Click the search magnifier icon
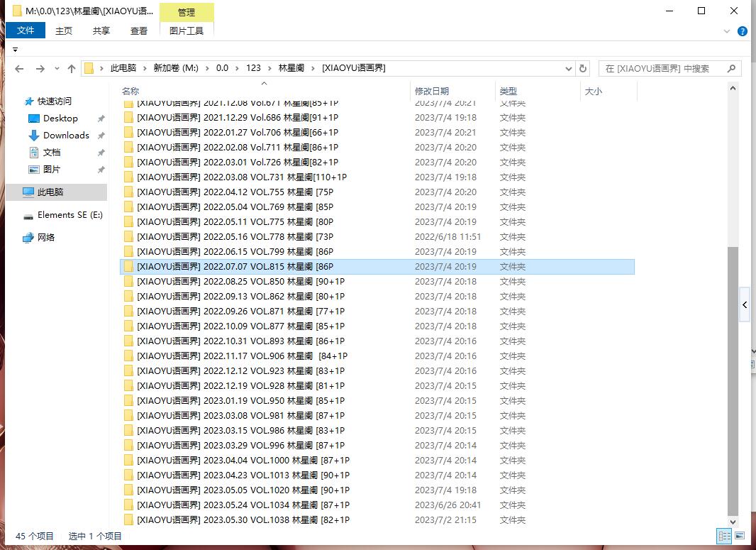The image size is (756, 550). 731,69
